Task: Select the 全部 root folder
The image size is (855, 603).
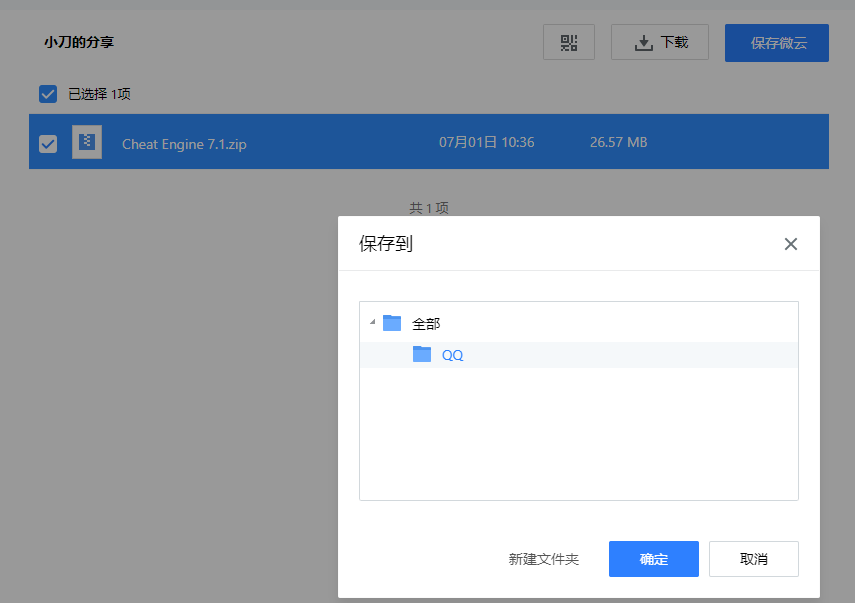Action: pos(423,323)
